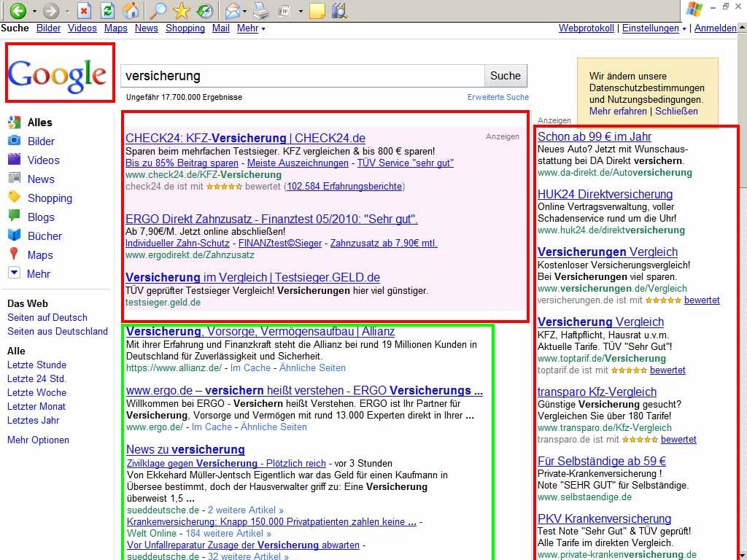The image size is (747, 560).
Task: Open the magnifying glass Search toolbar icon
Action: 157,10
